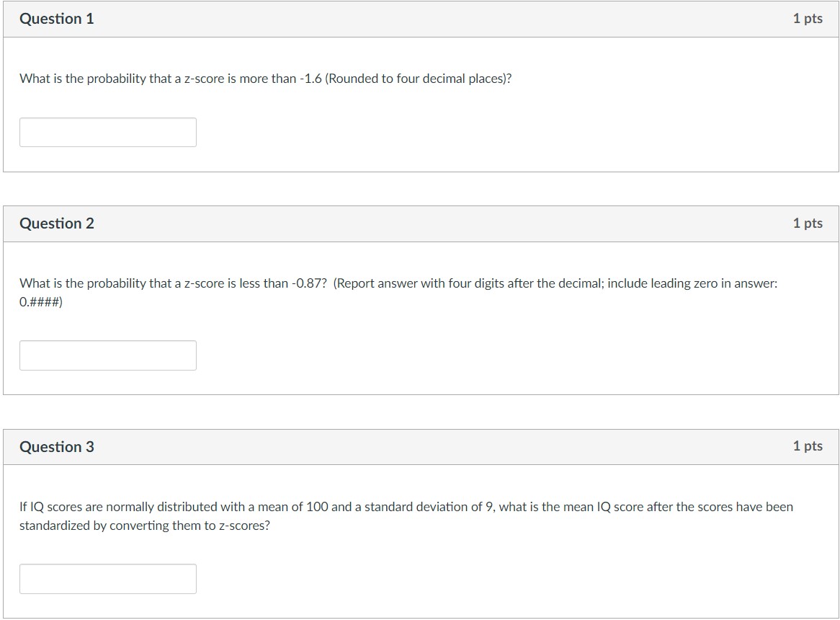This screenshot has width=840, height=620.
Task: Click the answer input field for Question 1
Action: (108, 132)
